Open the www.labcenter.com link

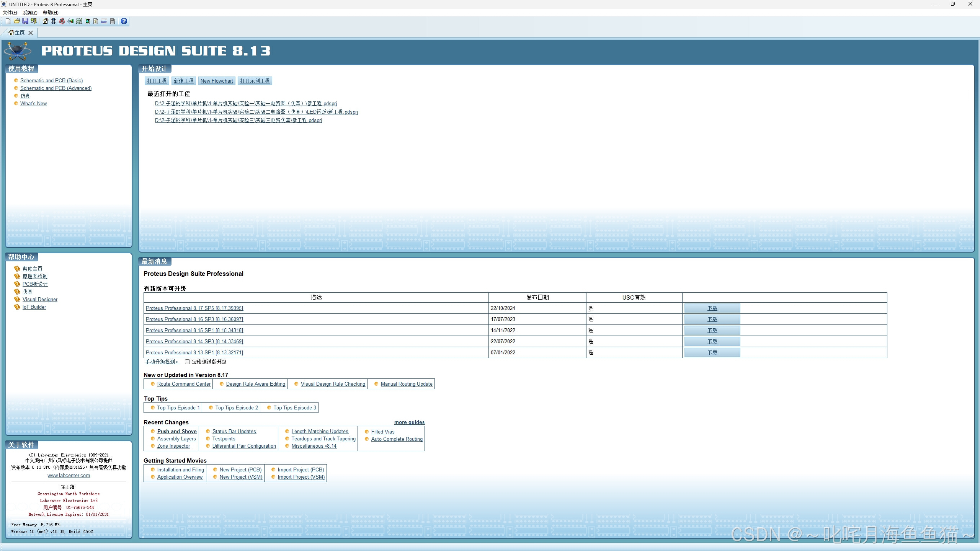[69, 475]
